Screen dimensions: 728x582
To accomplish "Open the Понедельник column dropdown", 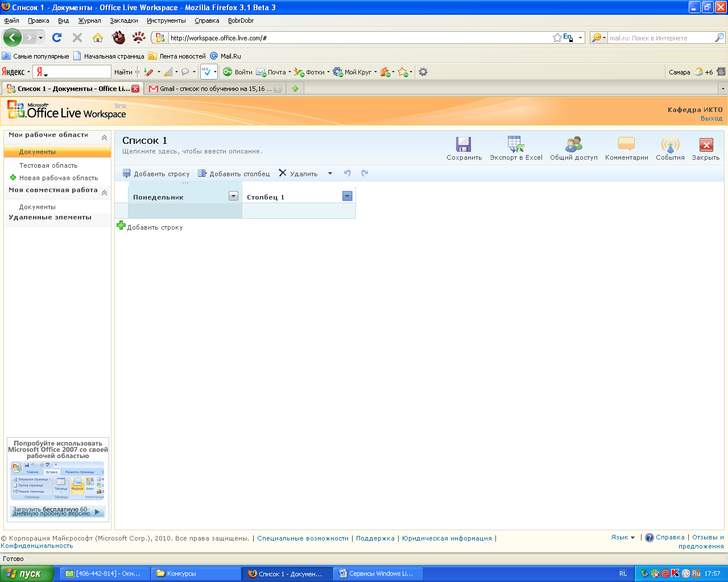I will point(233,196).
